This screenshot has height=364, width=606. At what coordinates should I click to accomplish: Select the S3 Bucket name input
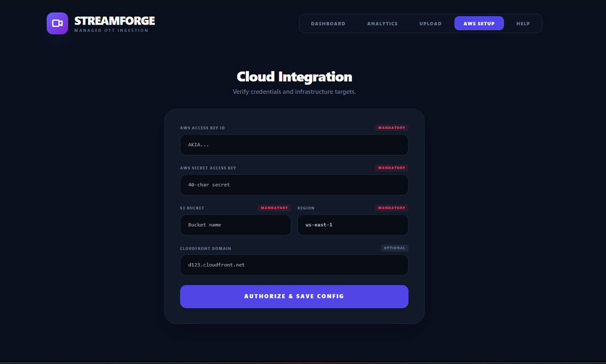[x=235, y=225]
